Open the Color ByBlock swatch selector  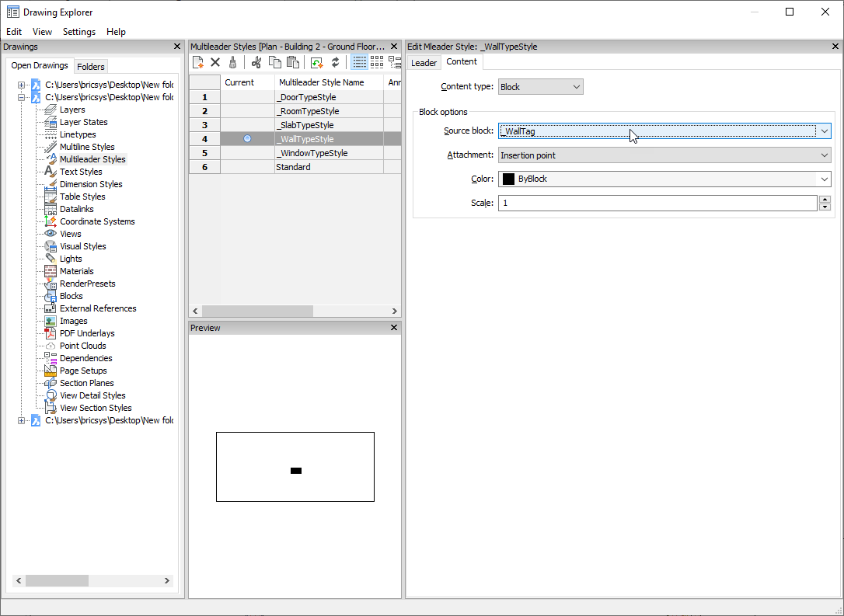pyautogui.click(x=664, y=179)
